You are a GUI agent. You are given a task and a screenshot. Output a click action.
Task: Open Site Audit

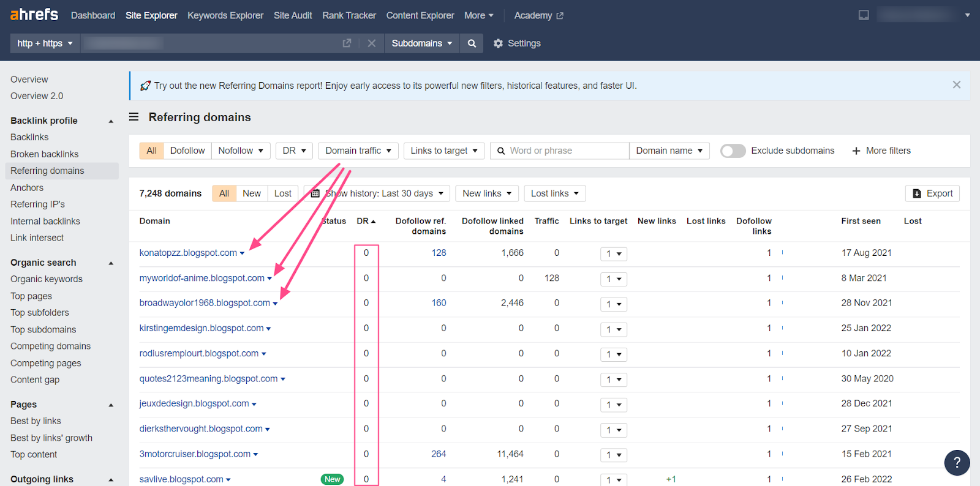click(293, 15)
